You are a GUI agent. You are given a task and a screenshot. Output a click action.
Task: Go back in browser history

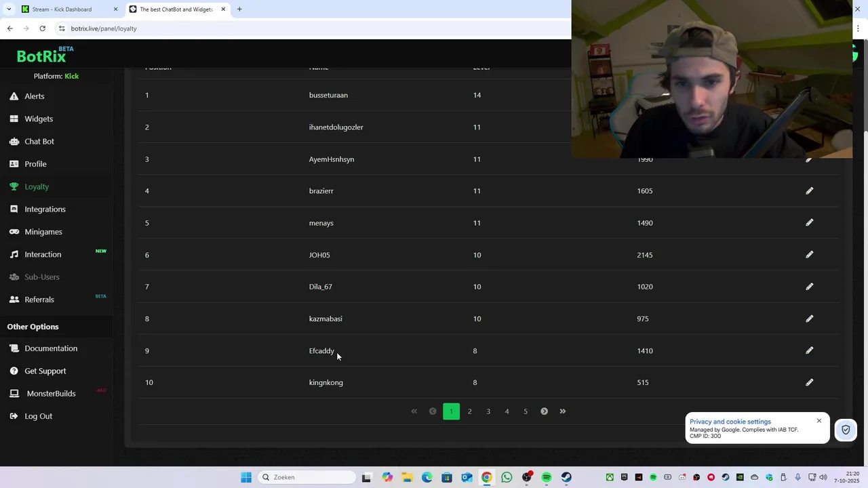coord(9,28)
